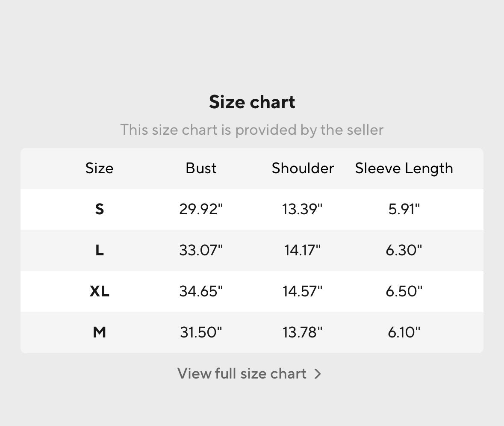Click the 33.07" bust value for L
Screen dimensions: 504x426
(x=201, y=250)
